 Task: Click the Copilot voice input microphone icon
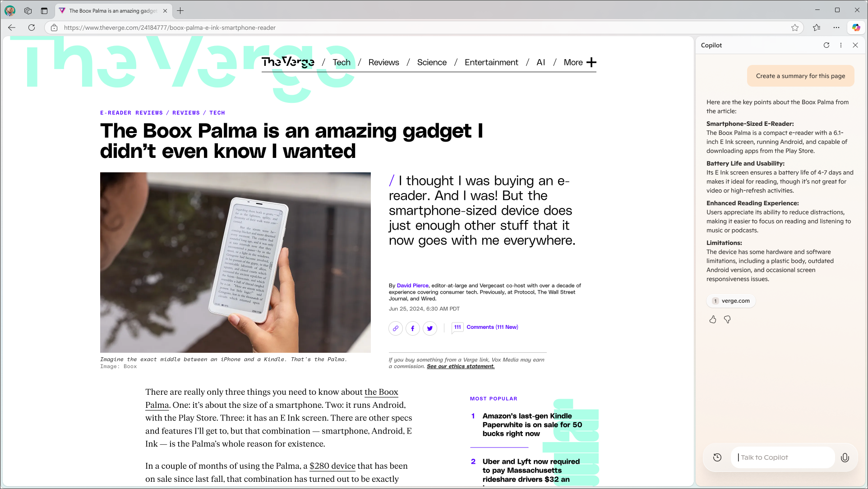pyautogui.click(x=845, y=457)
